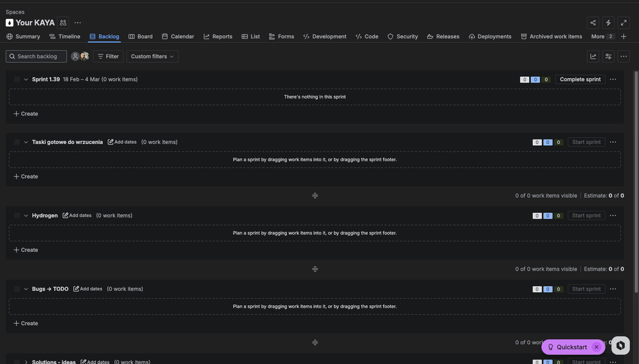The image size is (639, 364).
Task: Tick the Taski gotowe do wrzucenia checkbox
Action: (17, 142)
